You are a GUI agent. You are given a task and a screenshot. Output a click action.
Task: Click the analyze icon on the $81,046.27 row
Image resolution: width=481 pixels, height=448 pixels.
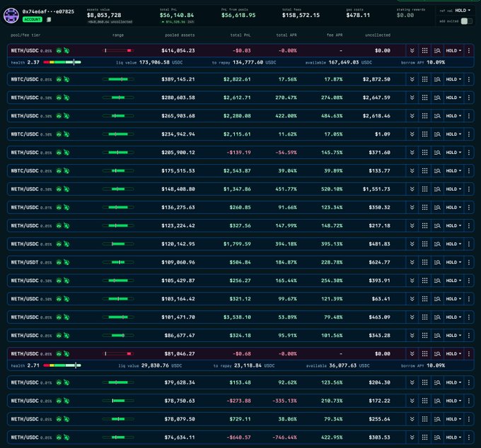437,353
